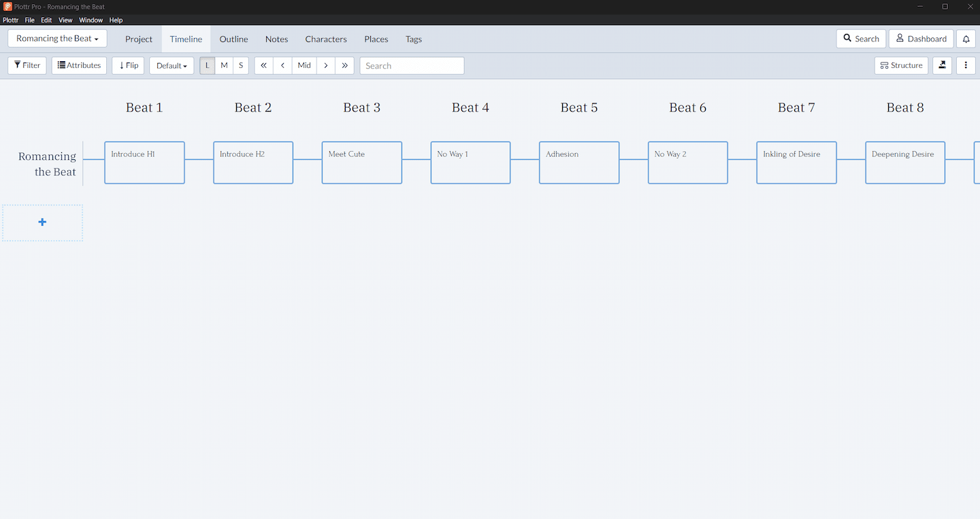Open the Meet Cute scene card
The image size is (980, 519).
pyautogui.click(x=362, y=163)
